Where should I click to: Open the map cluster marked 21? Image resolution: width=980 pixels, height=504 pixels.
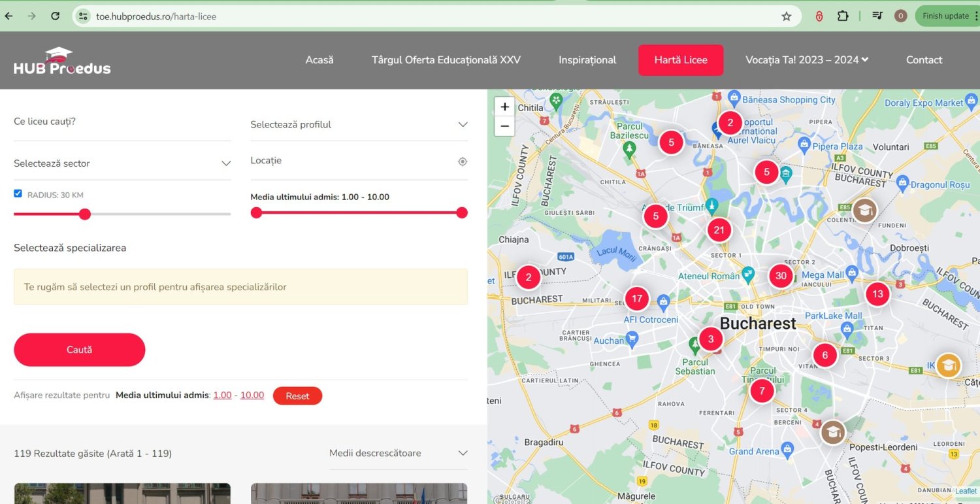719,230
